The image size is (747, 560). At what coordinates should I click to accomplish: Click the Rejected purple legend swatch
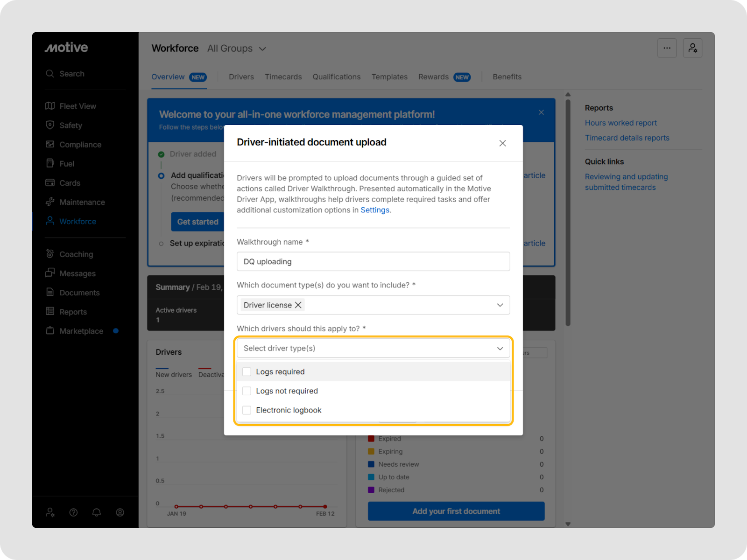click(371, 490)
